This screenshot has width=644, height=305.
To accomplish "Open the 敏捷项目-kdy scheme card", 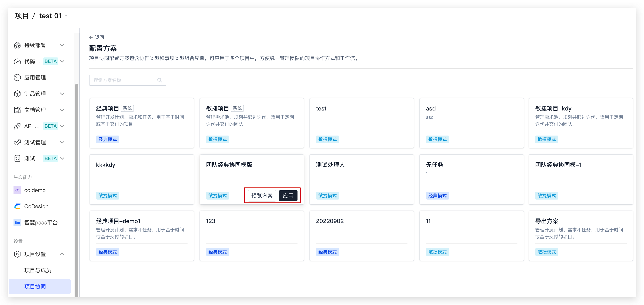I will pos(581,123).
